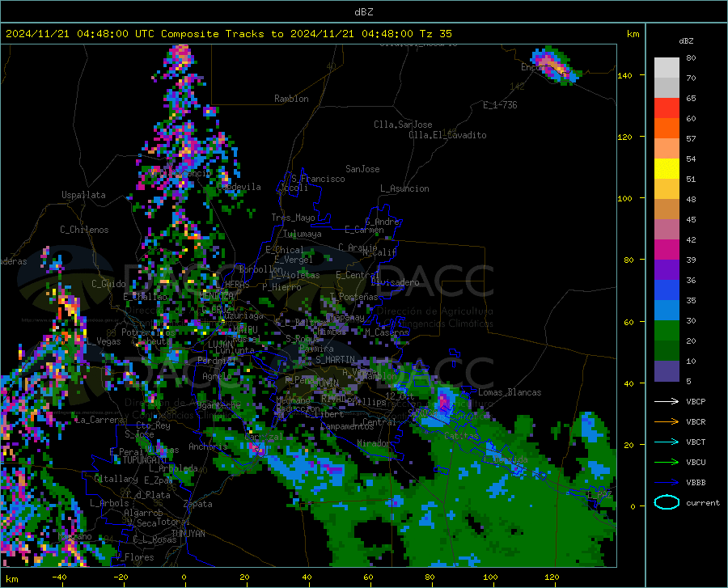728x588 pixels.
Task: Click the 'Anchoris' map label
Action: (208, 446)
